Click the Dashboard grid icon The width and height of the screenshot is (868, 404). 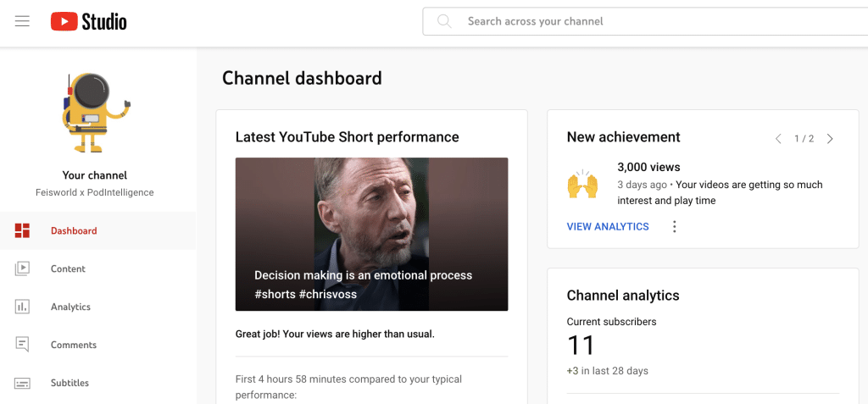click(x=22, y=230)
